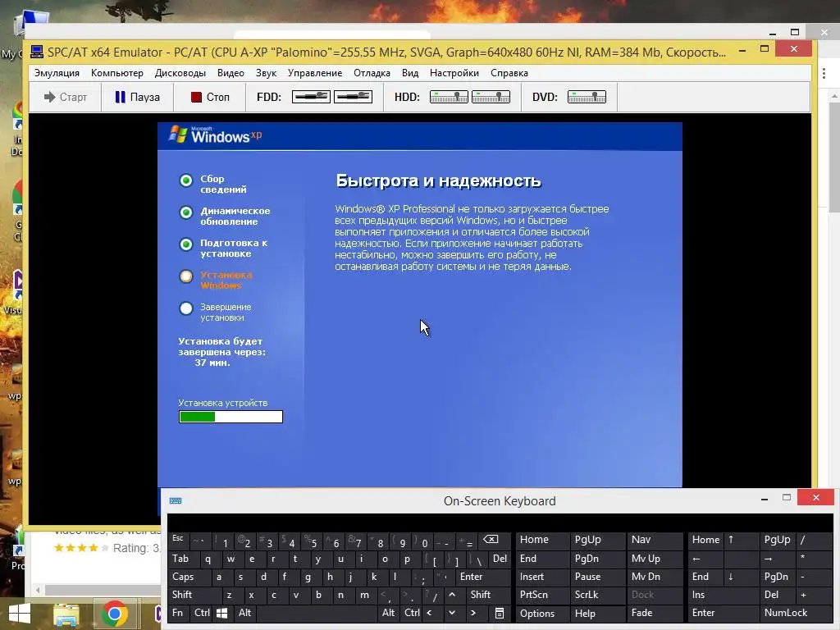The width and height of the screenshot is (840, 630).
Task: Click the first FDD drive icon
Action: tap(311, 97)
